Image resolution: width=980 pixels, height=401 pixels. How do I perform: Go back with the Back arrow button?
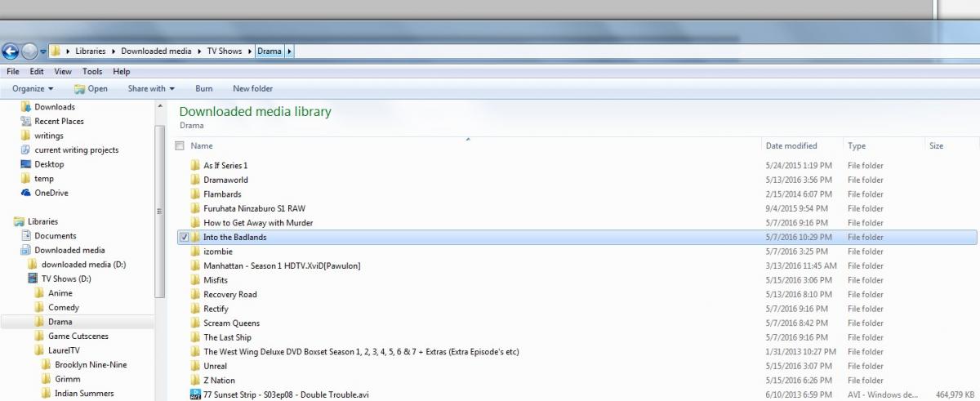[11, 51]
